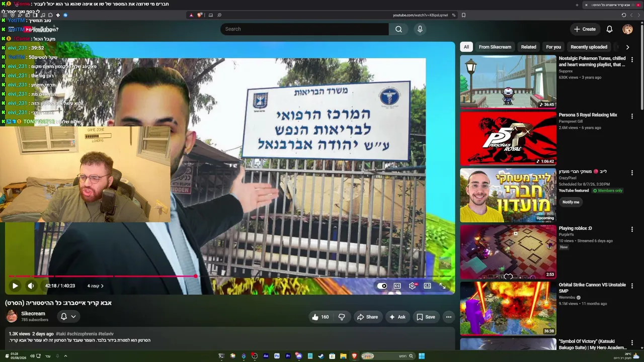Screen dimensions: 644x362
Task: Select the Recently uploaded chip
Action: point(589,47)
